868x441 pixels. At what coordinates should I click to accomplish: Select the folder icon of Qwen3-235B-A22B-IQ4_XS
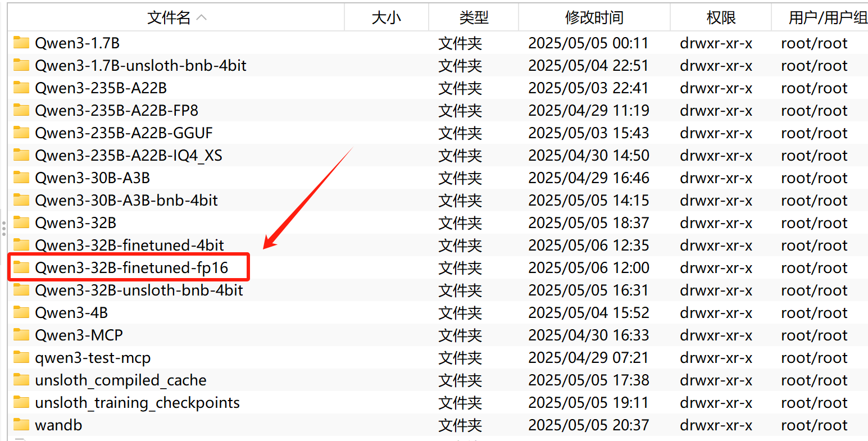point(21,155)
